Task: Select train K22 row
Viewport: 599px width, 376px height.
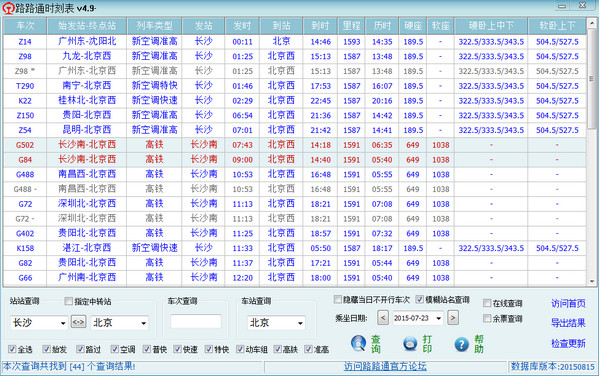Action: click(294, 100)
